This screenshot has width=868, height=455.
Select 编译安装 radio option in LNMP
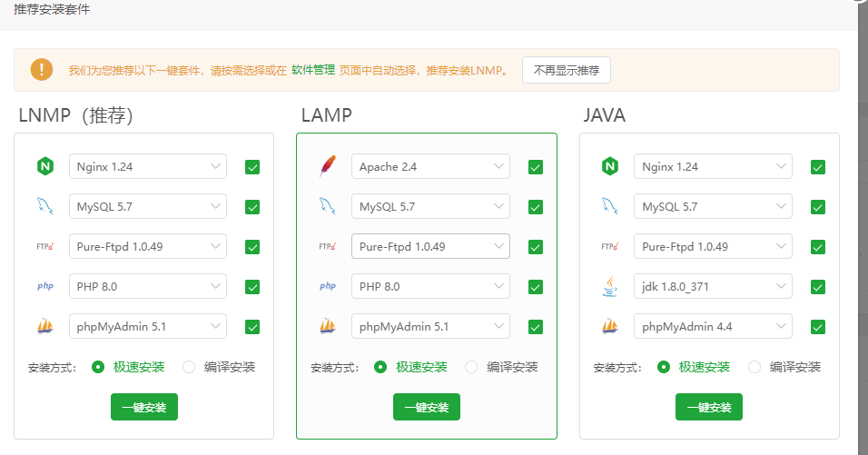(189, 367)
